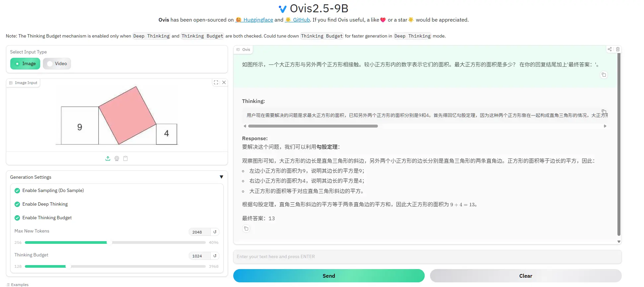Remove the uploaded image with X icon
This screenshot has width=644, height=287.
[224, 82]
